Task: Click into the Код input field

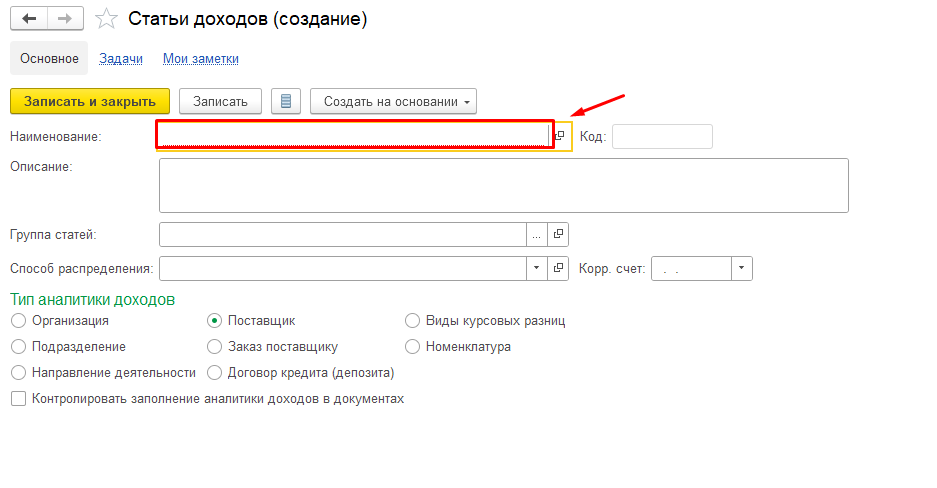Action: click(662, 137)
